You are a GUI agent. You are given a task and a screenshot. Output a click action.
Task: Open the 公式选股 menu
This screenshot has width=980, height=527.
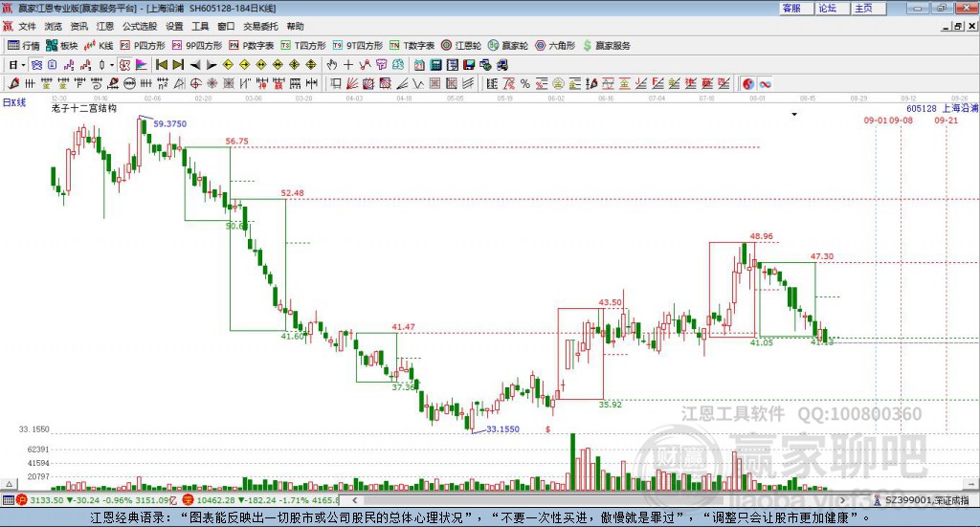[x=140, y=26]
